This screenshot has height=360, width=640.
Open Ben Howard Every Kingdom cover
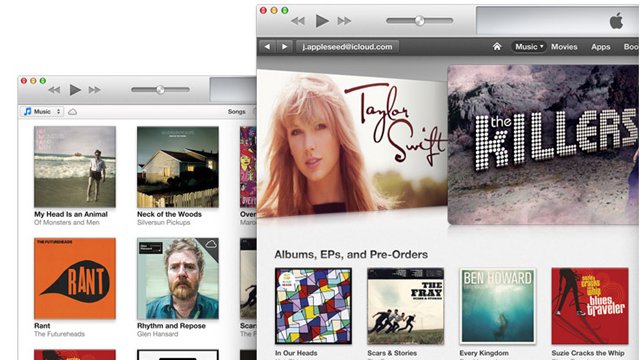click(x=498, y=306)
